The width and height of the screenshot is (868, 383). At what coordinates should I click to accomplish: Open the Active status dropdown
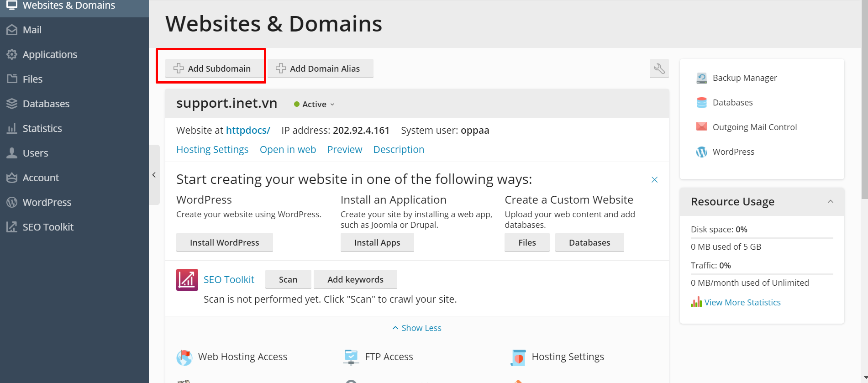[x=314, y=105]
